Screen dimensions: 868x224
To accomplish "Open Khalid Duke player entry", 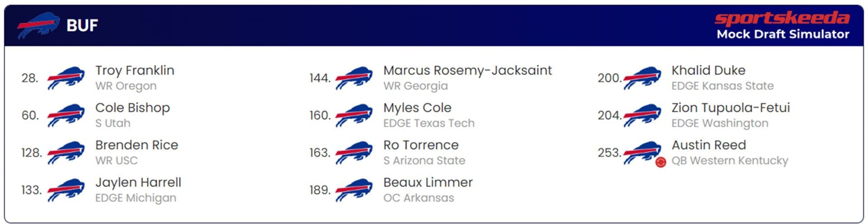I will 708,71.
